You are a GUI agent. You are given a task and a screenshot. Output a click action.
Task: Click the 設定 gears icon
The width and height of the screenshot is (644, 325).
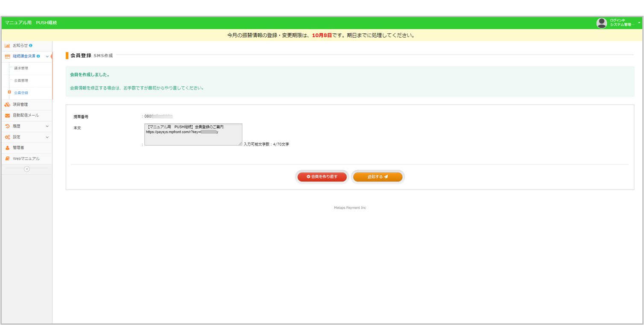(7, 137)
